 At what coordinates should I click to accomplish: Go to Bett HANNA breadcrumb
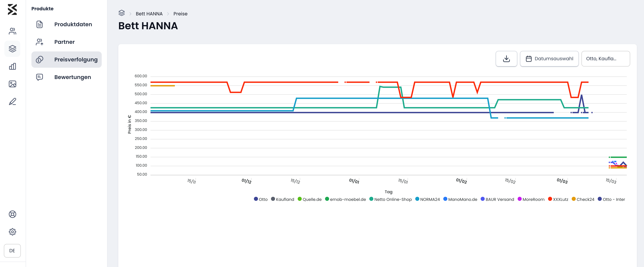tap(149, 14)
